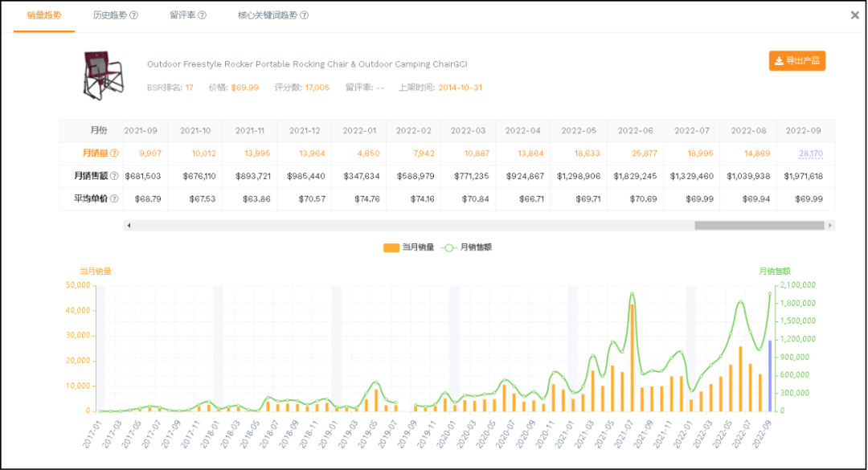Image resolution: width=868 pixels, height=470 pixels.
Task: Click help icon next to 月销量 row label
Action: click(x=114, y=153)
